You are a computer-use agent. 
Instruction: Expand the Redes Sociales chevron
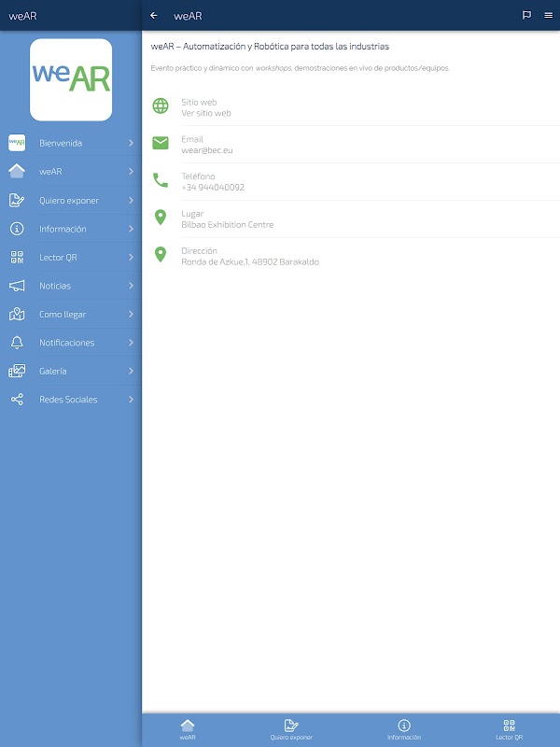131,400
